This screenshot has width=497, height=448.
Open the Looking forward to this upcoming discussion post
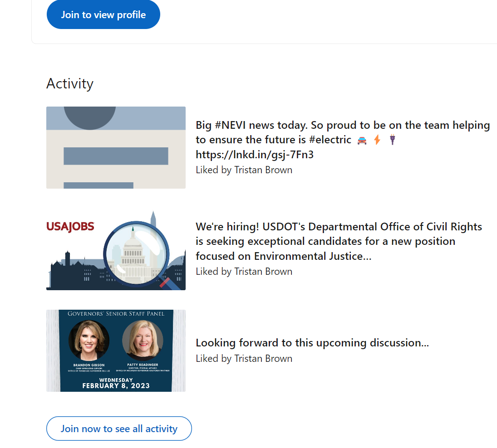(312, 342)
